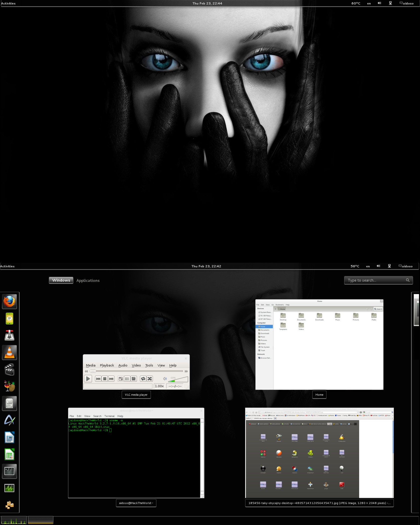The width and height of the screenshot is (420, 525).
Task: Toggle VLC shuffle random button
Action: pyautogui.click(x=150, y=379)
